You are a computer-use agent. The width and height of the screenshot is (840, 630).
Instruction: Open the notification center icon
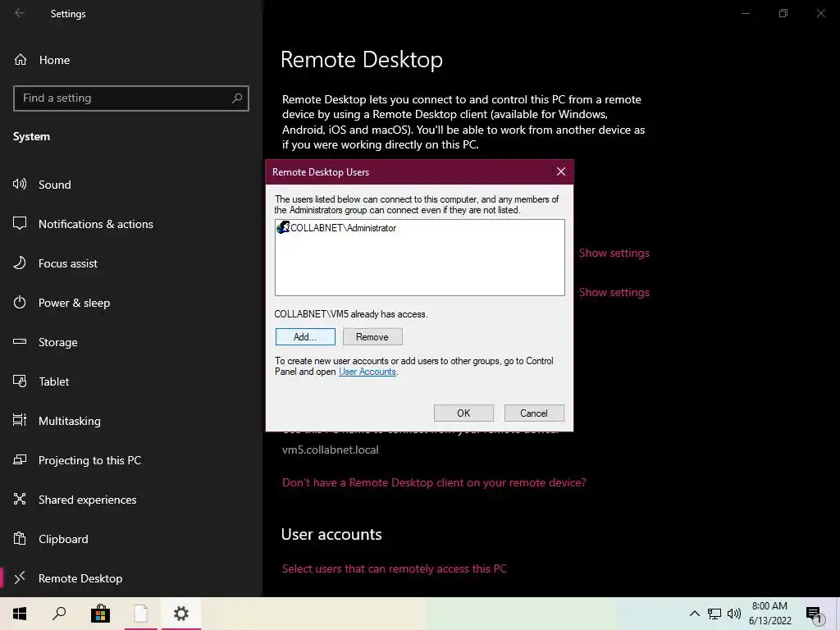814,614
